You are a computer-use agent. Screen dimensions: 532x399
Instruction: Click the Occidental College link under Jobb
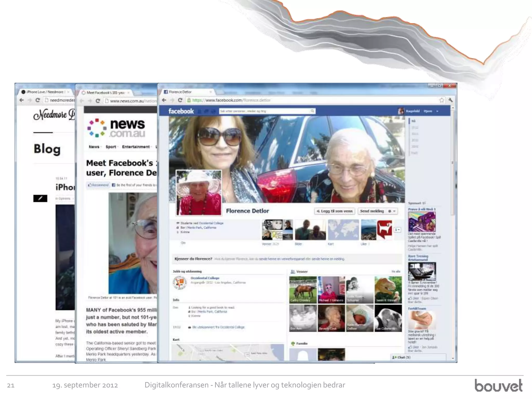pos(205,278)
